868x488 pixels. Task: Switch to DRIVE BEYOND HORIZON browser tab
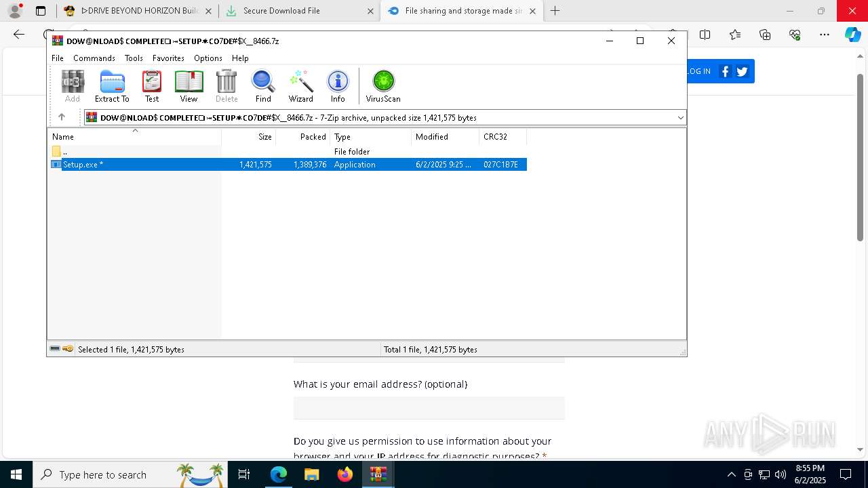[x=138, y=11]
